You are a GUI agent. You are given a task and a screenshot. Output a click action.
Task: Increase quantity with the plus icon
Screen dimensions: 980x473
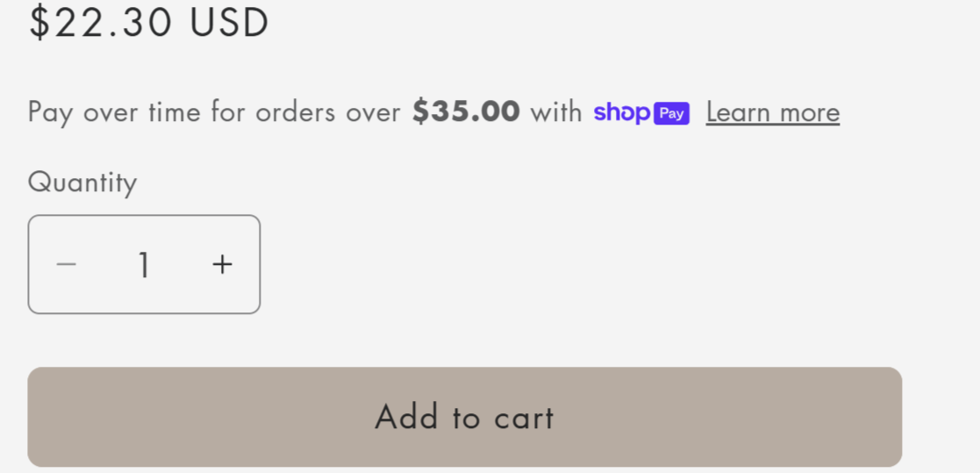coord(223,264)
